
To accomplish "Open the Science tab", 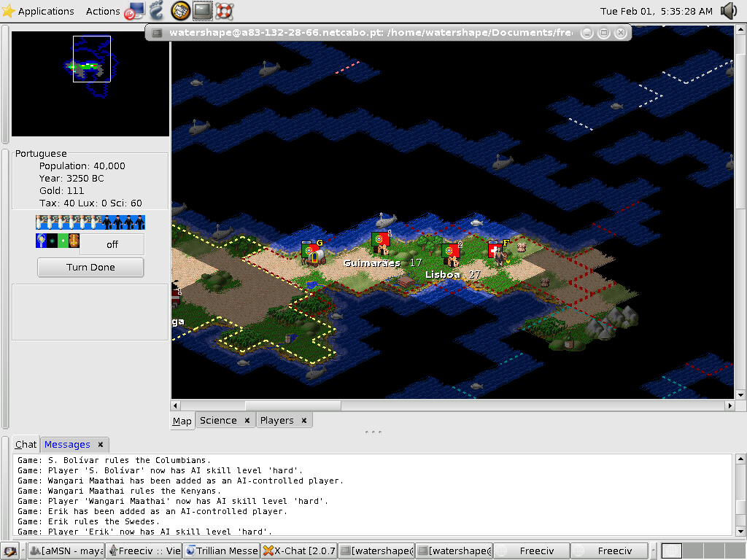I will click(x=218, y=421).
